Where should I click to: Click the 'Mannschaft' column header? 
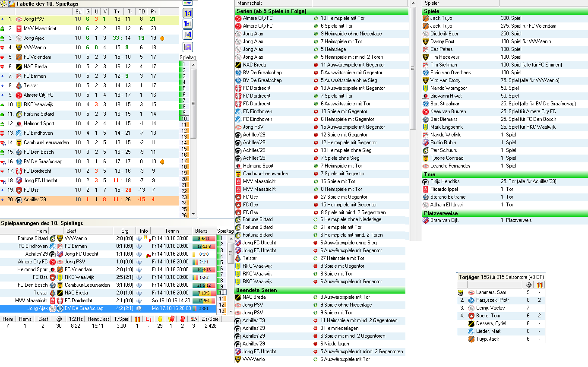tap(273, 3)
